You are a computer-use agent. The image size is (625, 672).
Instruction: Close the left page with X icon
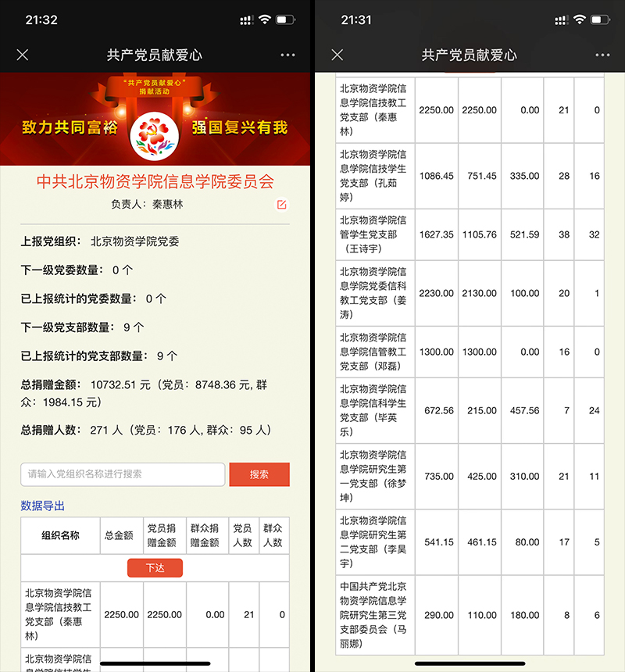click(x=23, y=55)
